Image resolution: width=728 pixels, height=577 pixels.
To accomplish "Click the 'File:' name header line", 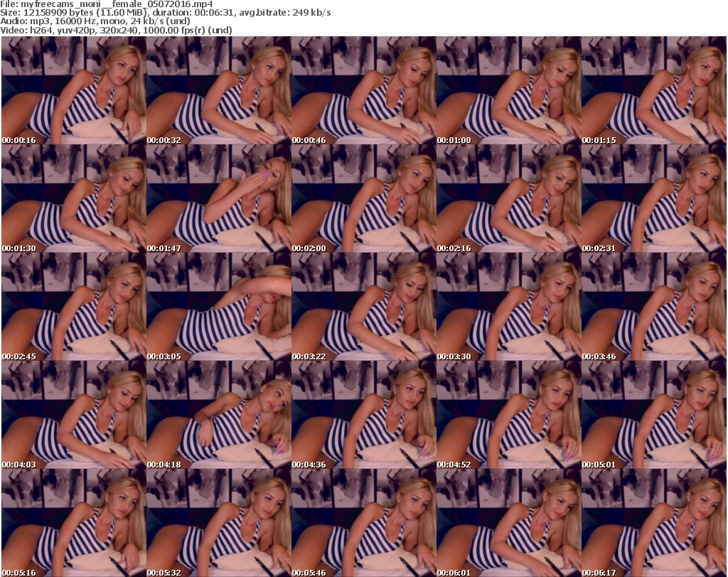I will 107,4.
